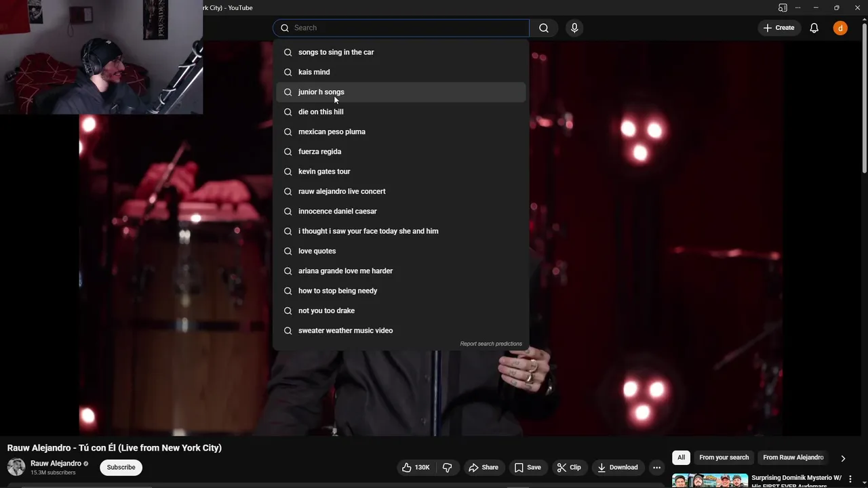The height and width of the screenshot is (488, 868).
Task: Click the search icon beside the search field text
Action: coord(285,28)
